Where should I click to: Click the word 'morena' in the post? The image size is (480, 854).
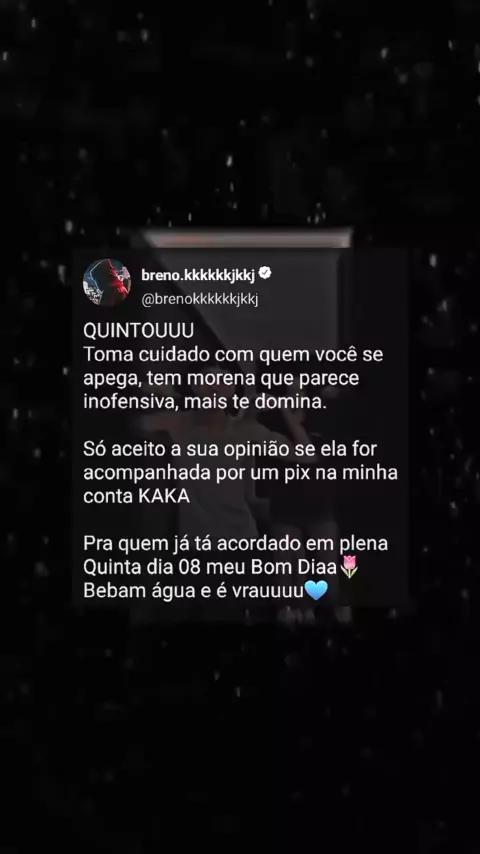tap(226, 379)
